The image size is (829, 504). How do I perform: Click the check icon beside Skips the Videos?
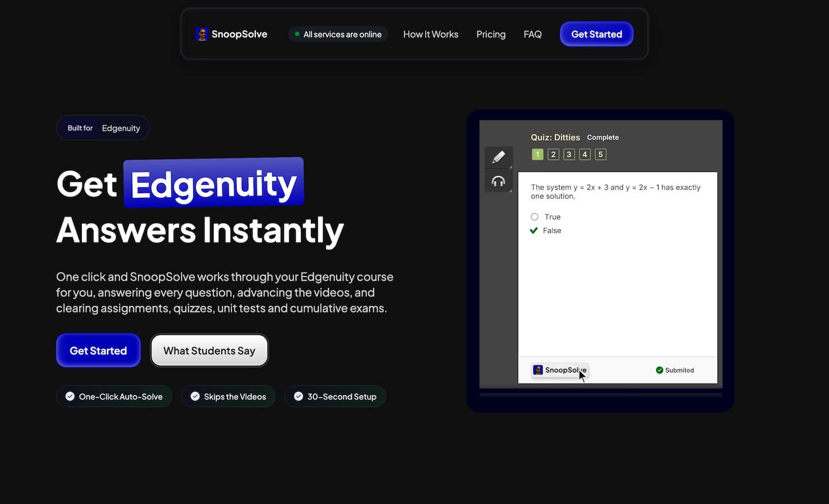click(x=195, y=396)
